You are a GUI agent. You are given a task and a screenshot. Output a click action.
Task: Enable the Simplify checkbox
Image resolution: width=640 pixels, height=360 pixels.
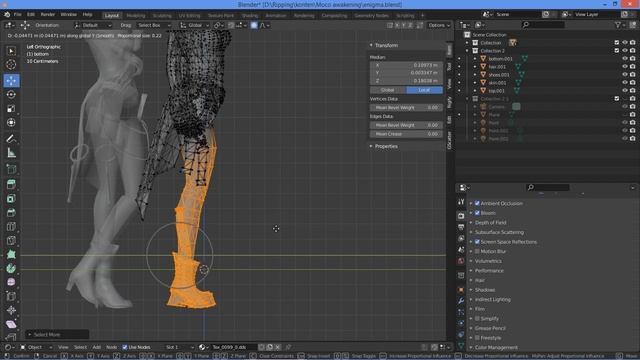[x=477, y=318]
